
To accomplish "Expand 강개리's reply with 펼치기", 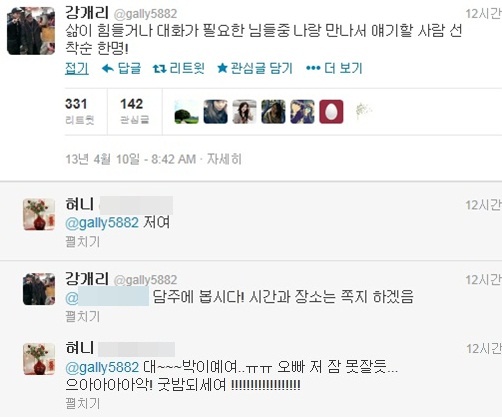I will 83,316.
